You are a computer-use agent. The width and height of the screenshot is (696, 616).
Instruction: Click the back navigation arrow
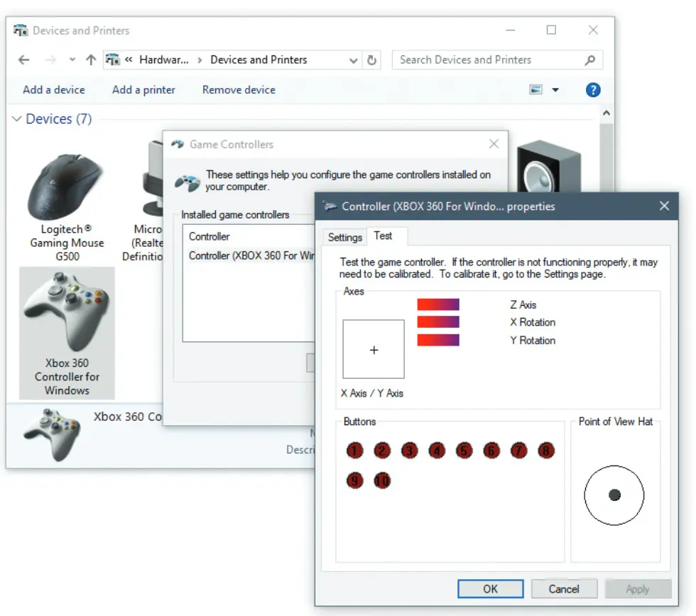click(x=24, y=60)
